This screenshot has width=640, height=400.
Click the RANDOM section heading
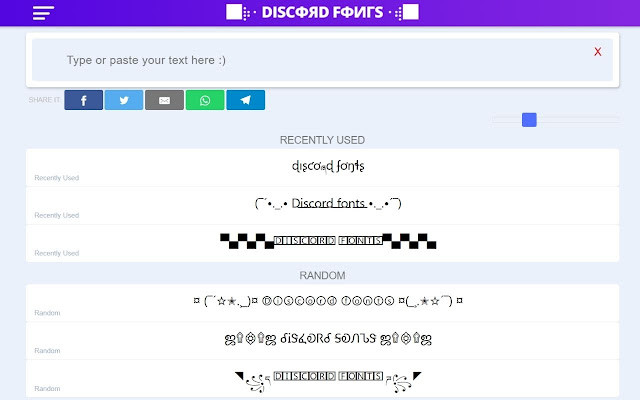(x=322, y=276)
